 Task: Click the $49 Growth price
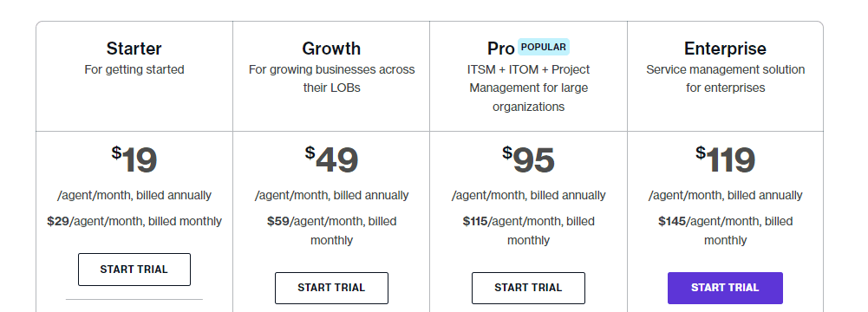click(331, 159)
